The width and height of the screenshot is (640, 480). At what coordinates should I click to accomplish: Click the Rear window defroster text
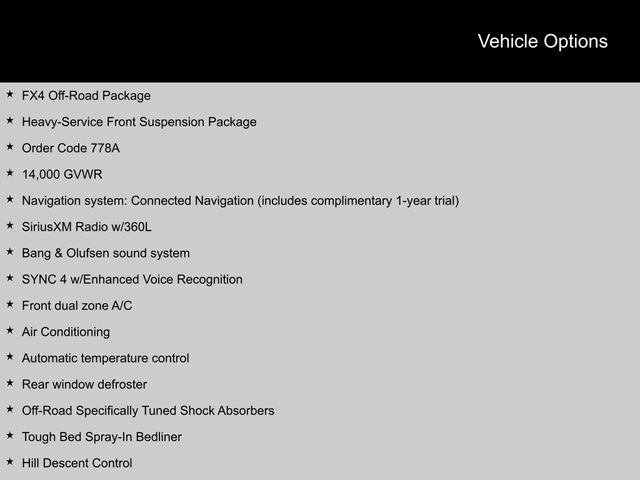point(84,384)
